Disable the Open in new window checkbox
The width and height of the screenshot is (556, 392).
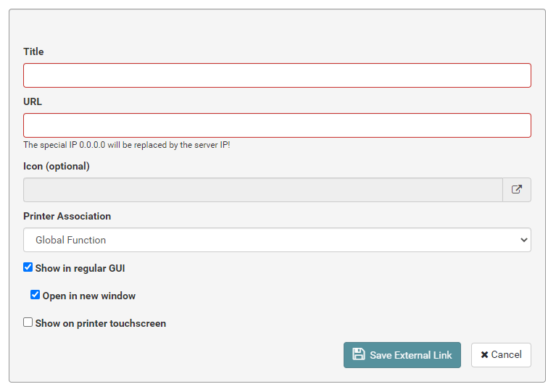35,295
